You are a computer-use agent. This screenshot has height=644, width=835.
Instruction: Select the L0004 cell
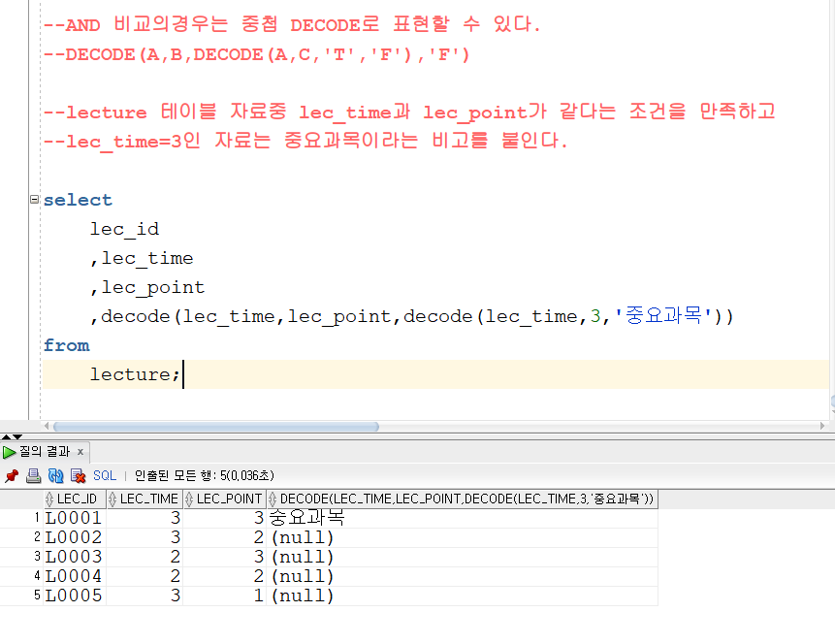coord(74,576)
